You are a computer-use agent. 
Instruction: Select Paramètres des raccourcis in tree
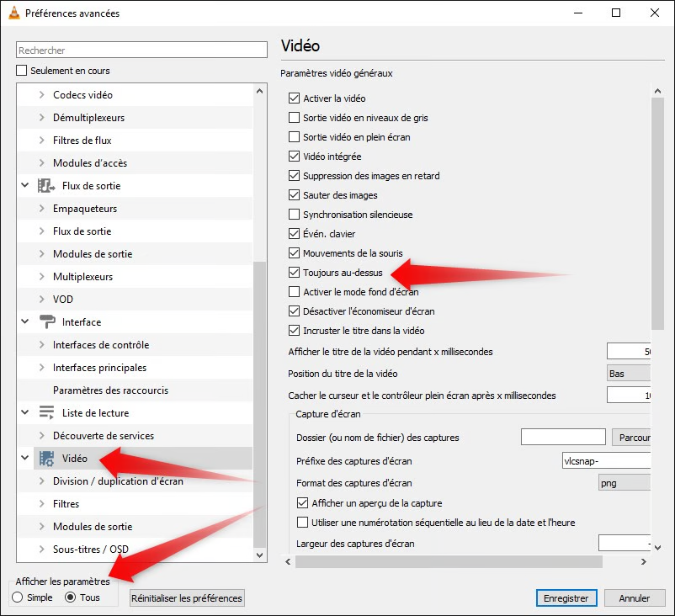pyautogui.click(x=110, y=390)
